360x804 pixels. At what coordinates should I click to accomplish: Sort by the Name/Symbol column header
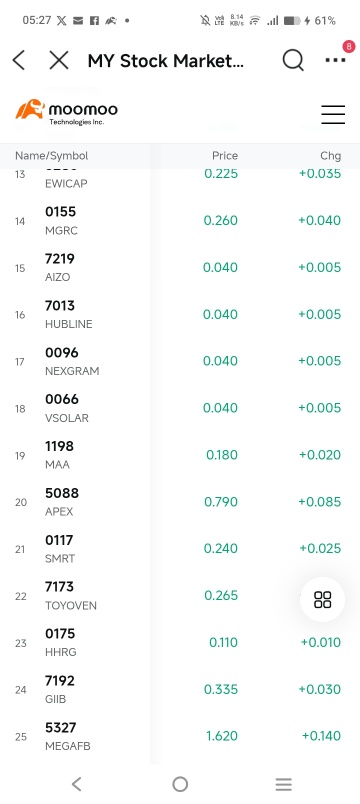click(x=51, y=156)
